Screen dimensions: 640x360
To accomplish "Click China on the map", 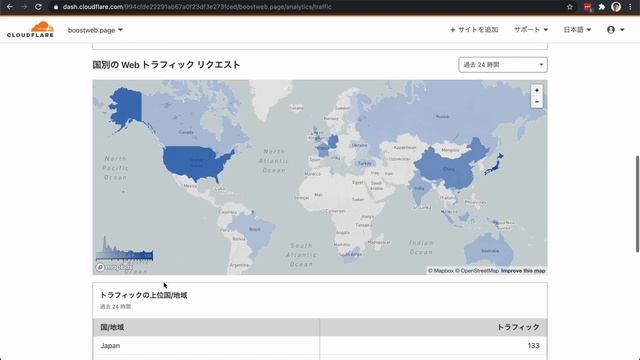I will click(448, 168).
